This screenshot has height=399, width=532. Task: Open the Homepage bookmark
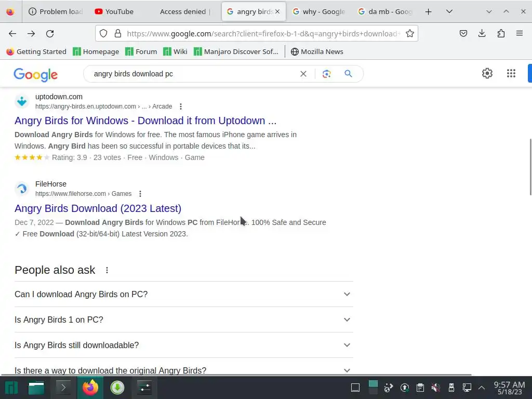pyautogui.click(x=96, y=51)
